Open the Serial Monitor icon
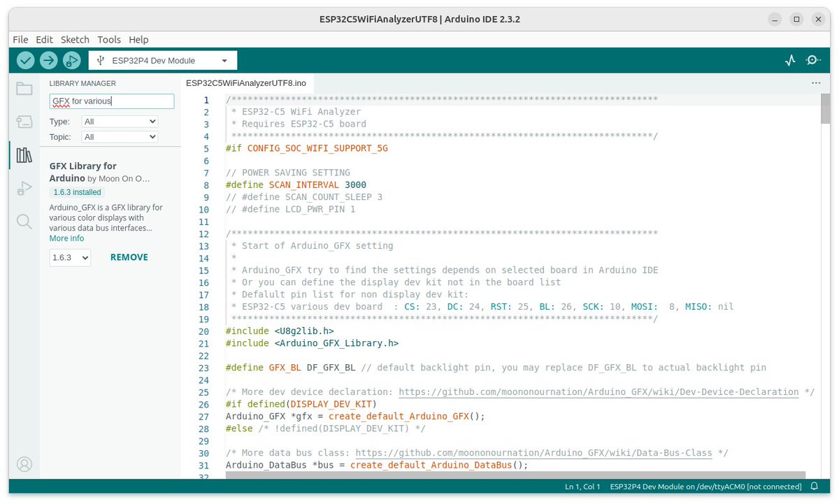 (813, 60)
